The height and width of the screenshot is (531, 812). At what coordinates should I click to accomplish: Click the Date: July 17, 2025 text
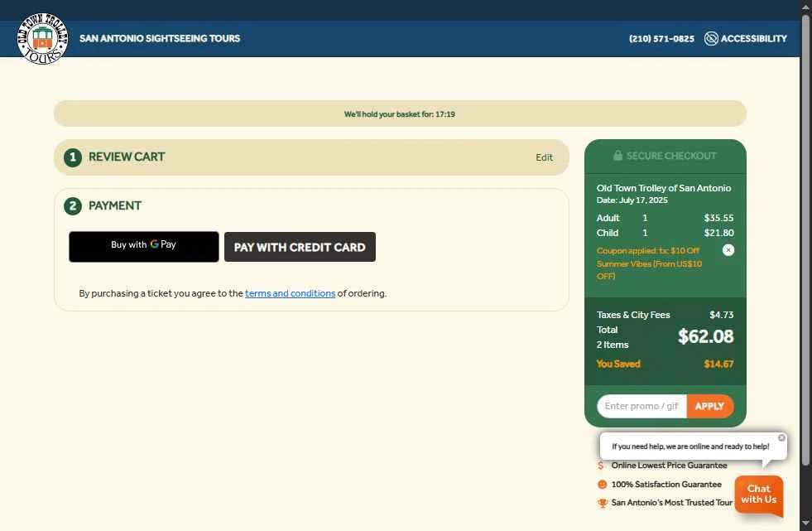632,200
